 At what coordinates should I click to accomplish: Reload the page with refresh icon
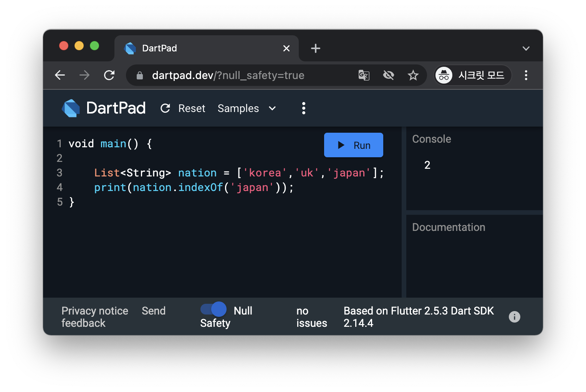(109, 75)
